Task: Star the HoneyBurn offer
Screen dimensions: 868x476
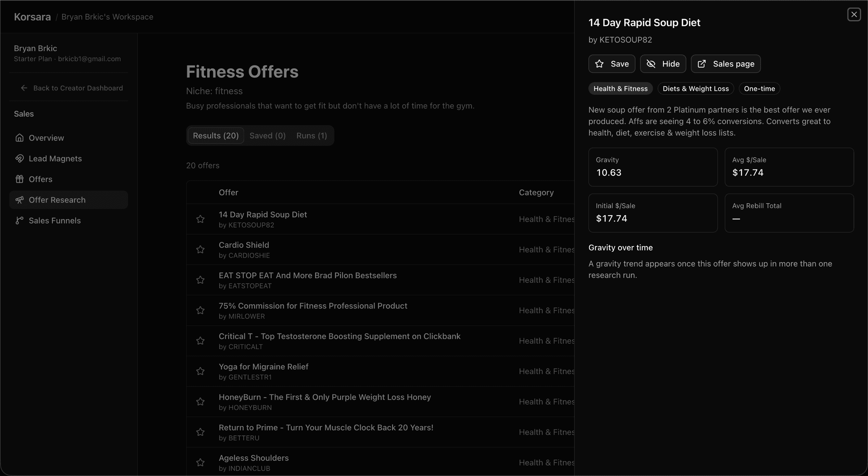Action: click(200, 401)
